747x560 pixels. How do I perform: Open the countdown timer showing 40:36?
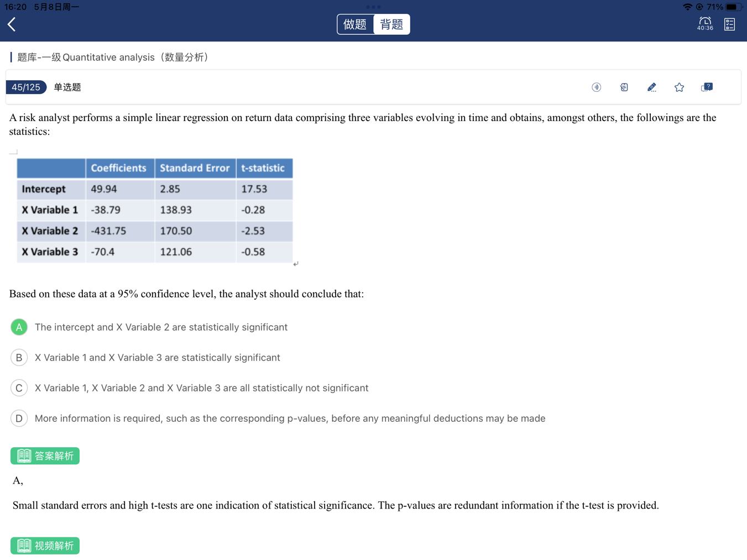704,24
